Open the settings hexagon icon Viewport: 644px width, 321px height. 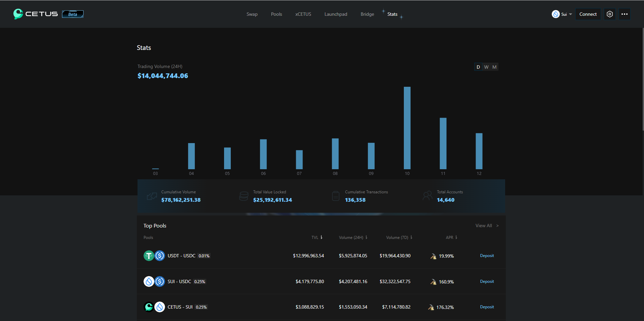(610, 14)
